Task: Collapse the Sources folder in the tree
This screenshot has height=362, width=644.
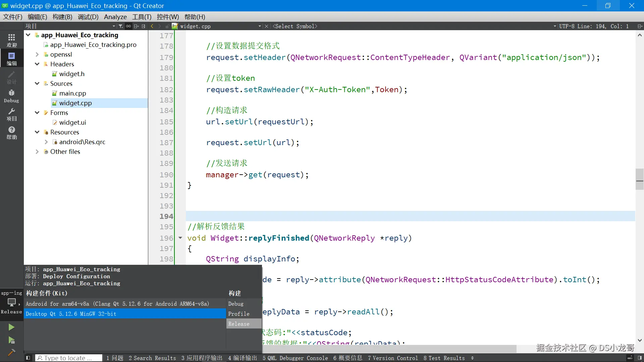Action: (x=37, y=83)
